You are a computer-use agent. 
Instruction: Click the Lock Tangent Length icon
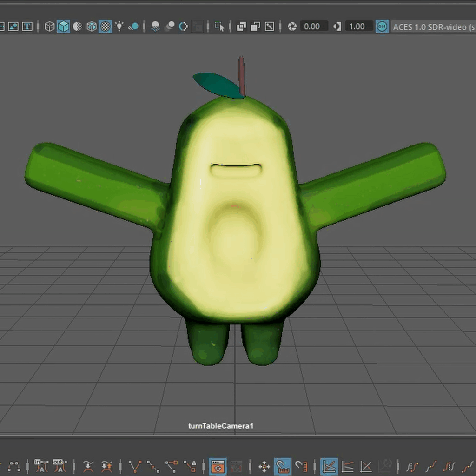pos(190,466)
